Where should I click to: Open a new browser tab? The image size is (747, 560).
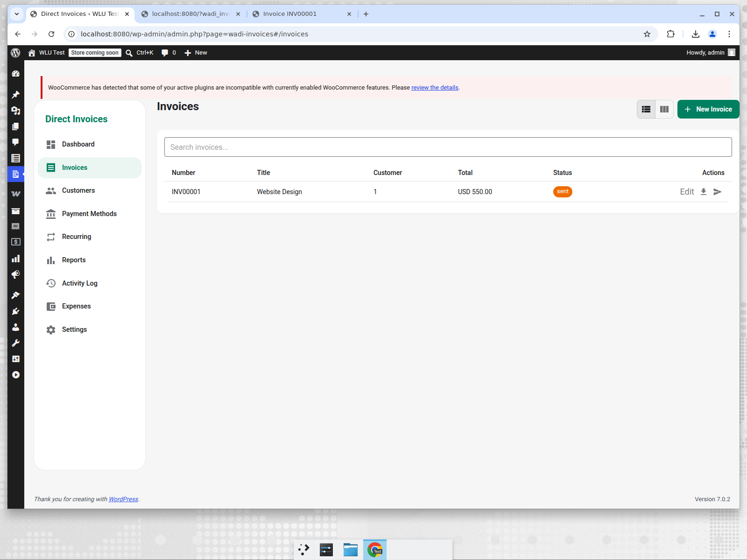click(366, 14)
